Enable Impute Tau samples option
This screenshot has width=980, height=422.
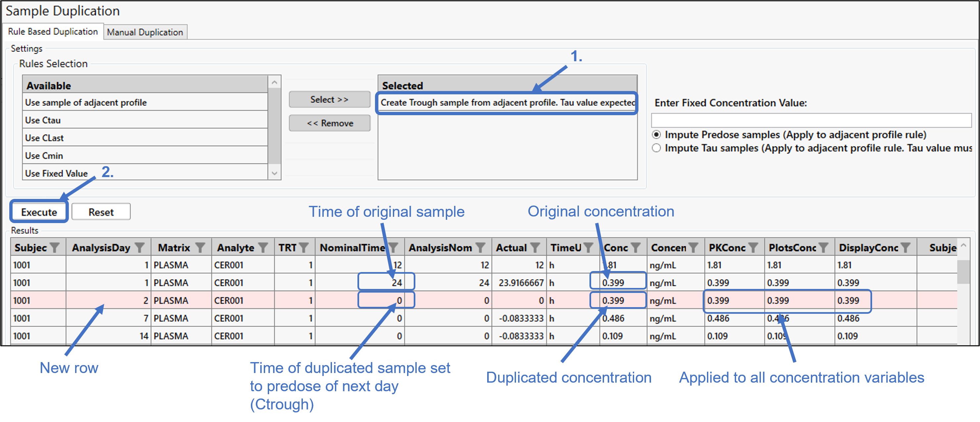(657, 148)
